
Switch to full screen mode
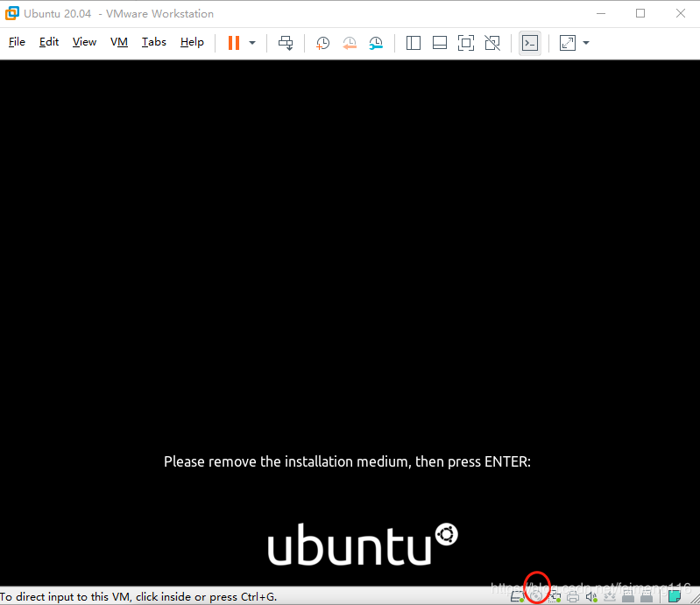(466, 43)
